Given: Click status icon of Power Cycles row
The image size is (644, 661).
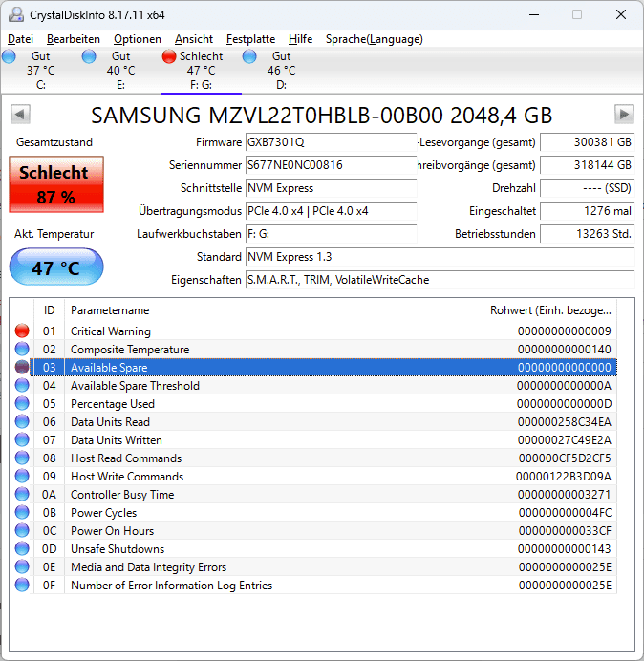Looking at the screenshot, I should (22, 512).
